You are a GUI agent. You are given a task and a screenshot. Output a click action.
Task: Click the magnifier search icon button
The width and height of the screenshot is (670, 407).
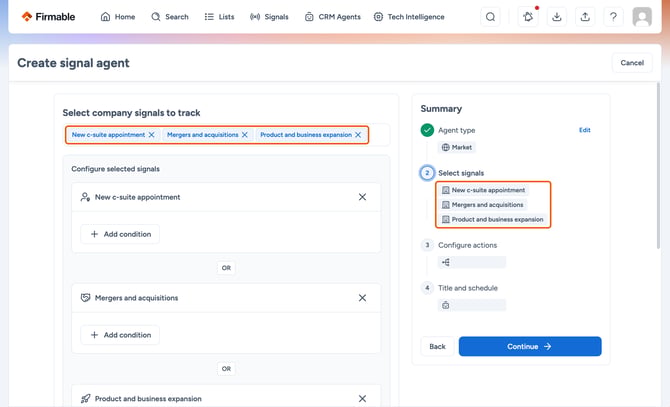click(x=491, y=17)
